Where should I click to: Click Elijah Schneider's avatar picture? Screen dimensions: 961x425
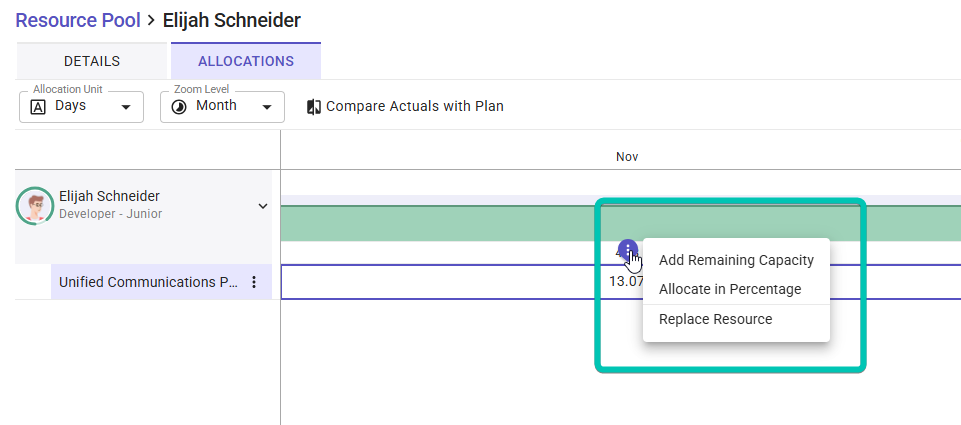35,206
